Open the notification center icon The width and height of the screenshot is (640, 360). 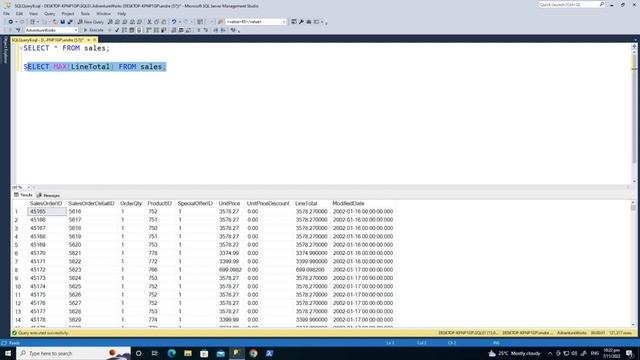pos(629,353)
